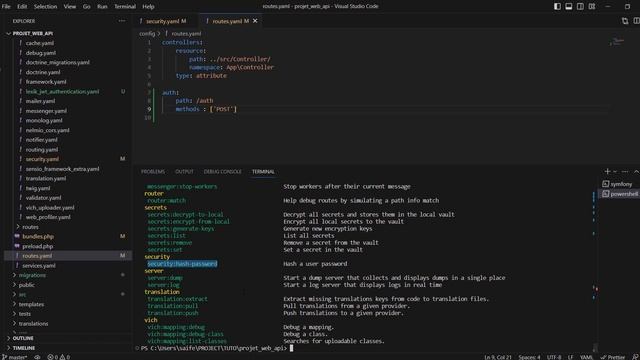This screenshot has height=360, width=640.
Task: Expand the migrations folder
Action: 32,275
